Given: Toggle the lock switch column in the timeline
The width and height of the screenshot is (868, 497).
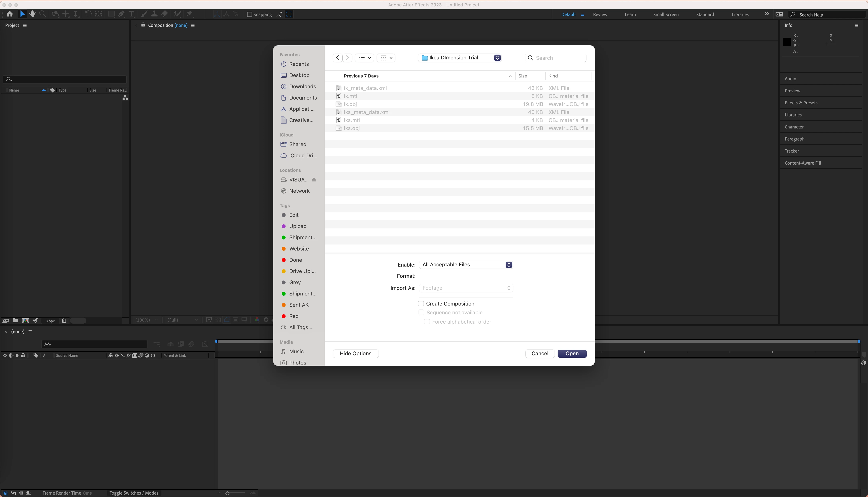Looking at the screenshot, I should (23, 355).
